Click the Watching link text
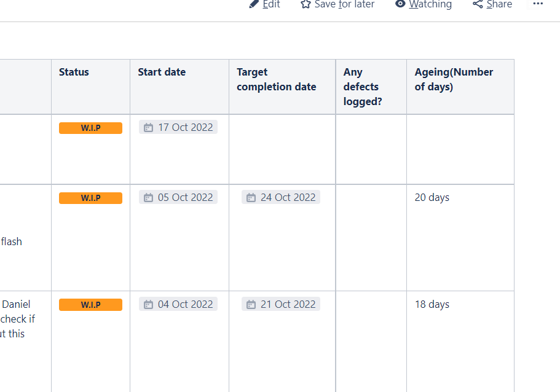The width and height of the screenshot is (560, 392). coord(430,4)
